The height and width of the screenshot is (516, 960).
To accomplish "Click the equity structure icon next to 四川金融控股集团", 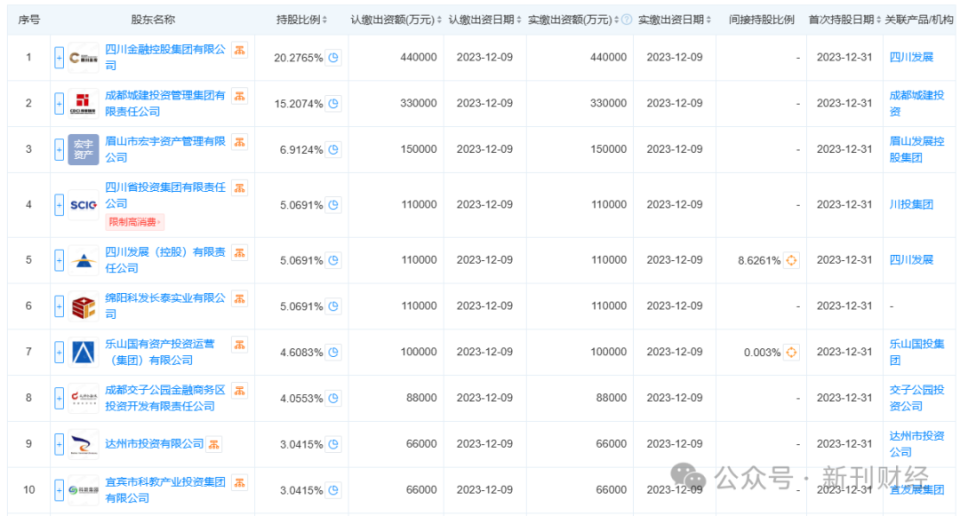I will [239, 50].
